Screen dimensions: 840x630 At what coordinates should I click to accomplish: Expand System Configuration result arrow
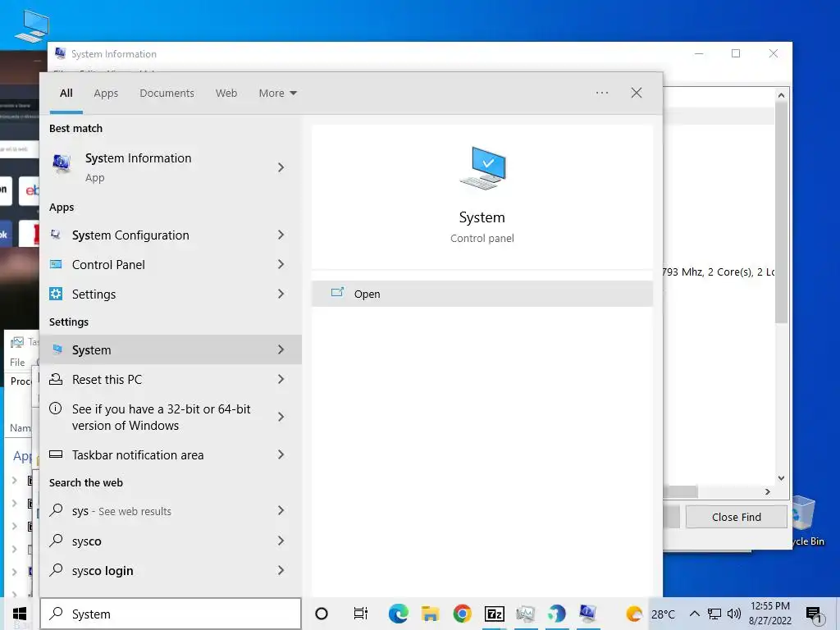coord(281,235)
